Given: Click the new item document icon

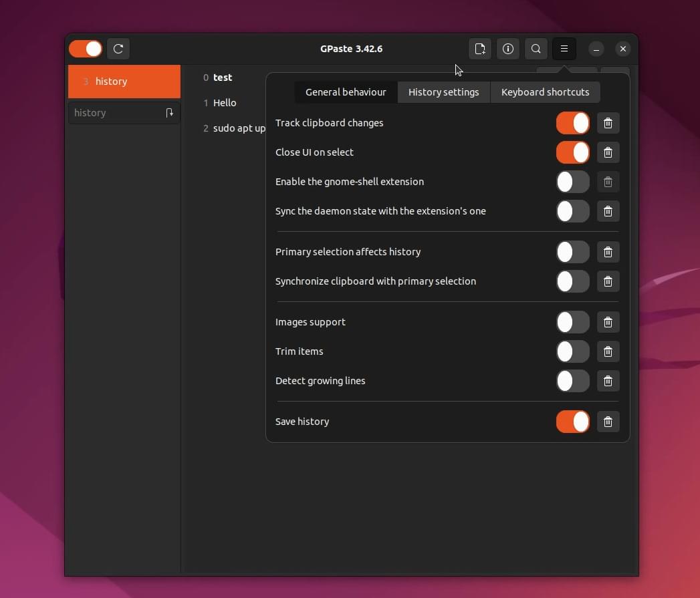Looking at the screenshot, I should click(x=480, y=49).
